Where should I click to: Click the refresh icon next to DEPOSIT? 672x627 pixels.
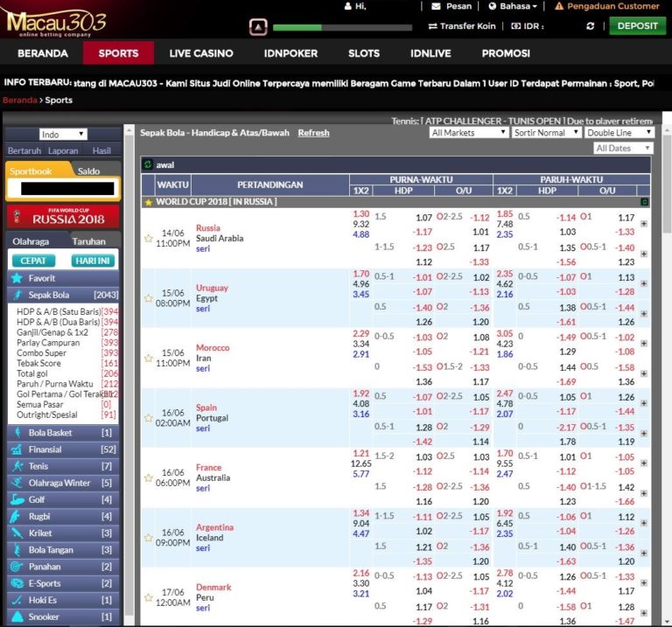(x=590, y=26)
